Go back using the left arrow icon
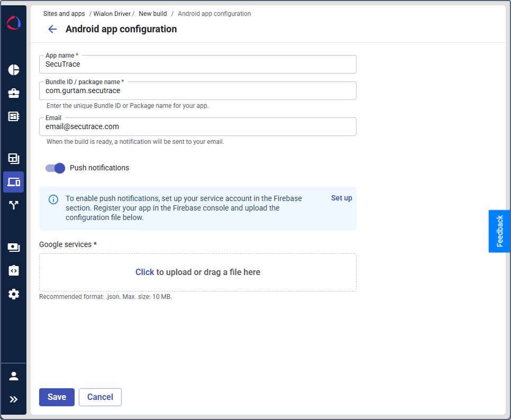 point(52,29)
